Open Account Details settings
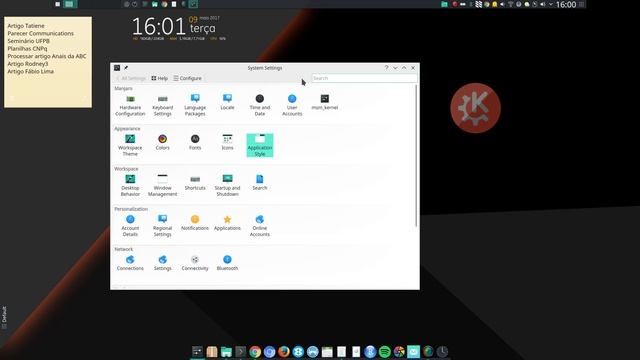 (x=130, y=226)
